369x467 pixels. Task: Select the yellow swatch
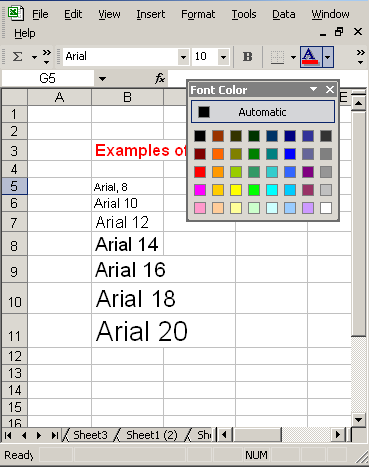(x=236, y=190)
